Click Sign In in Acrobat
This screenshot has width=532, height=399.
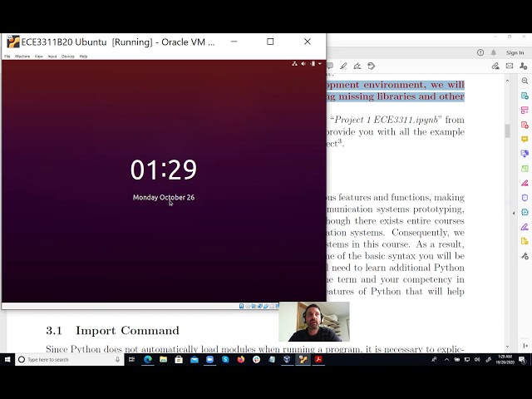[x=515, y=52]
